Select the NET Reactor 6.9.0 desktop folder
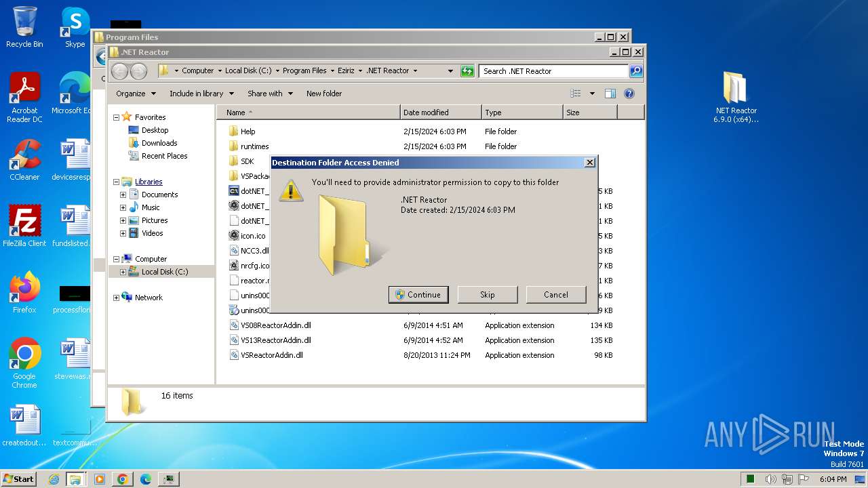Viewport: 868px width, 488px height. (736, 98)
